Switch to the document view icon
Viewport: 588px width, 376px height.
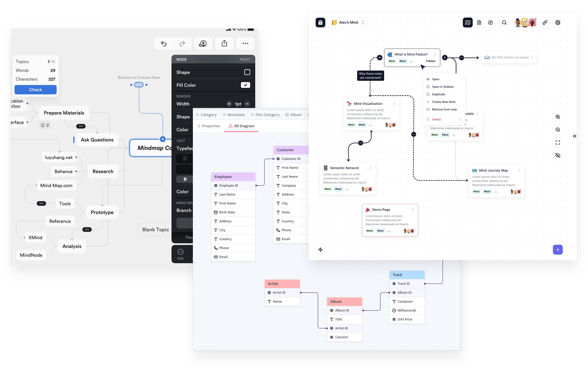[479, 22]
